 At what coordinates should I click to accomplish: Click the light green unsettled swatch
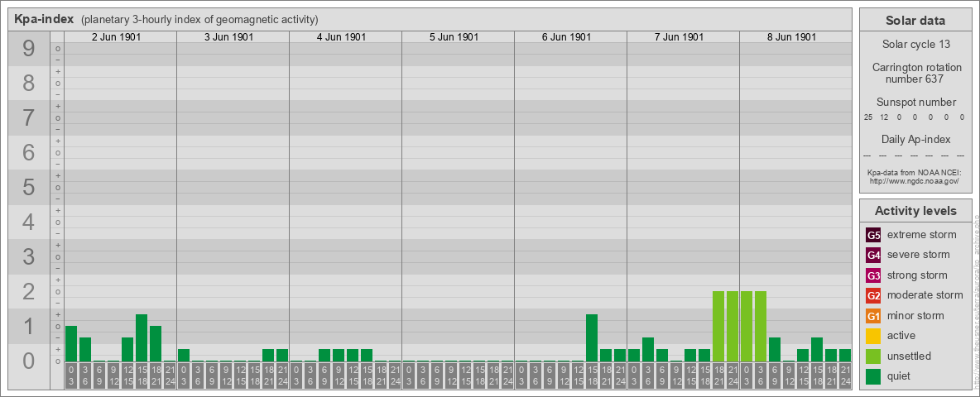pos(873,356)
